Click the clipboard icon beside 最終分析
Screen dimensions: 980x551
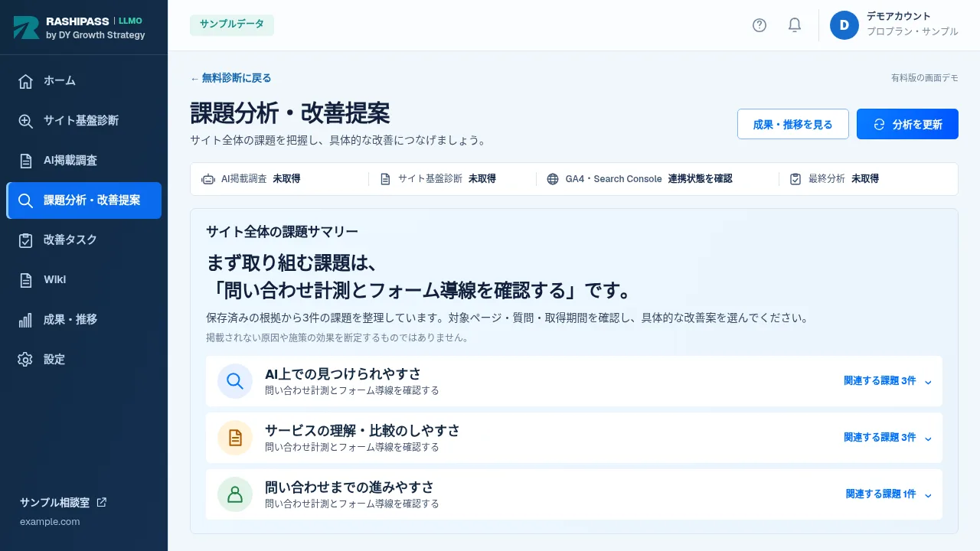(x=795, y=179)
